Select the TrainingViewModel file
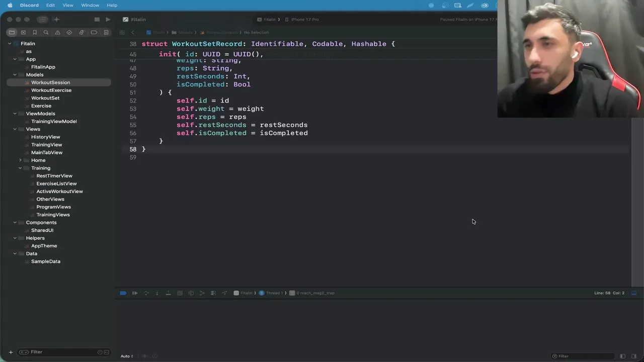Screen dimensions: 644x362 click(54, 121)
